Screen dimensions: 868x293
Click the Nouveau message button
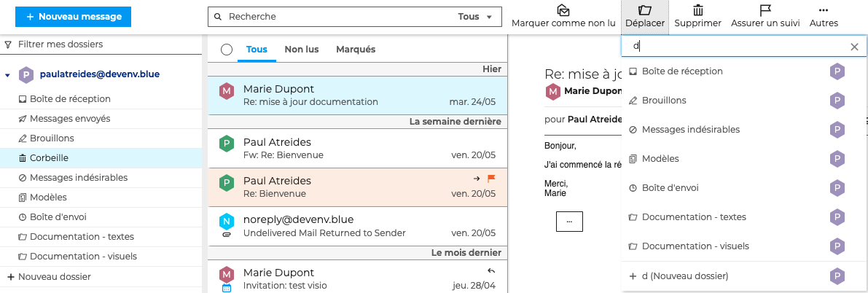click(73, 17)
